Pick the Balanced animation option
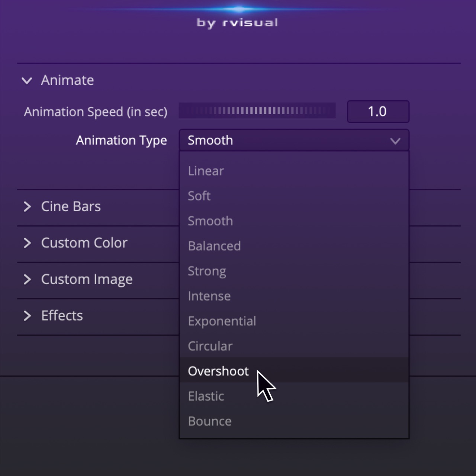The width and height of the screenshot is (476, 476). [215, 246]
